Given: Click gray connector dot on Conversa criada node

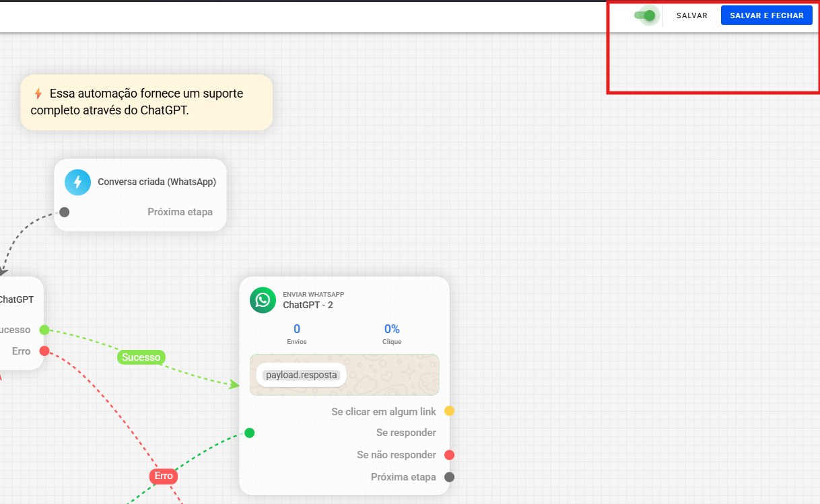Looking at the screenshot, I should (65, 212).
